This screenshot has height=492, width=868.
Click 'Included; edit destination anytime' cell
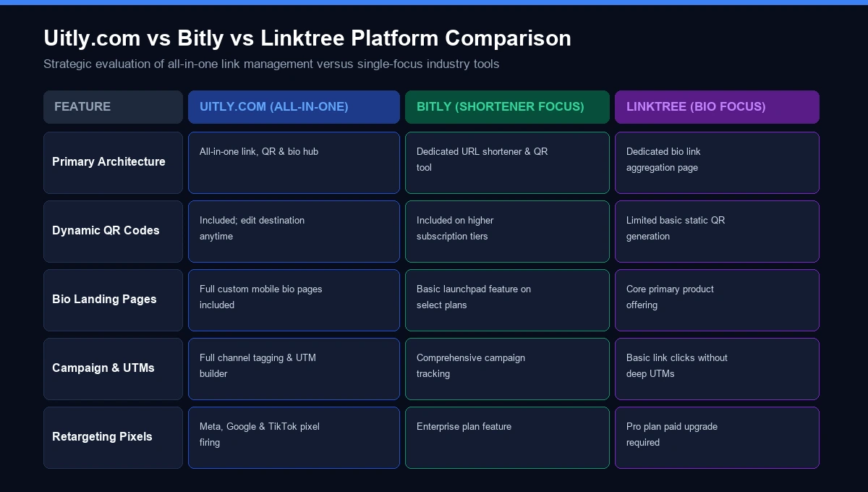coord(294,232)
